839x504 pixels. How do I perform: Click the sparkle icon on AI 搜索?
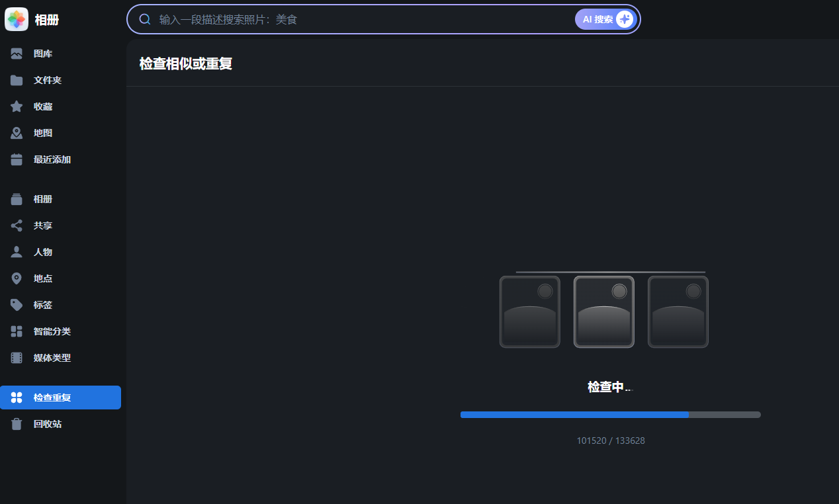click(624, 19)
